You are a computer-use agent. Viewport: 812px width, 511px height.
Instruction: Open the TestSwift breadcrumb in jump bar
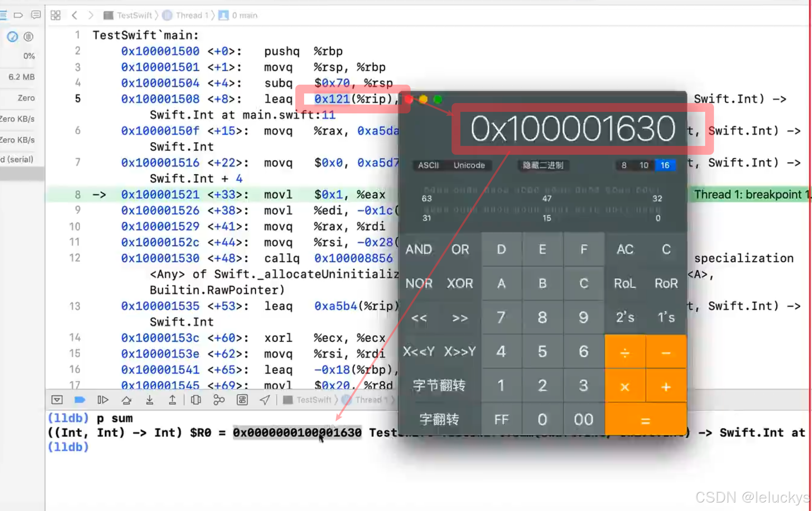134,15
